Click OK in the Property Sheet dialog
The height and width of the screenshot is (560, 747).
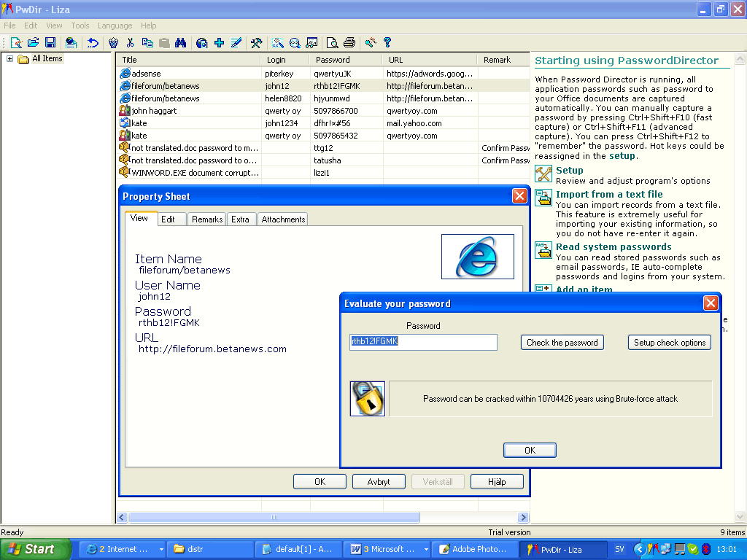320,481
